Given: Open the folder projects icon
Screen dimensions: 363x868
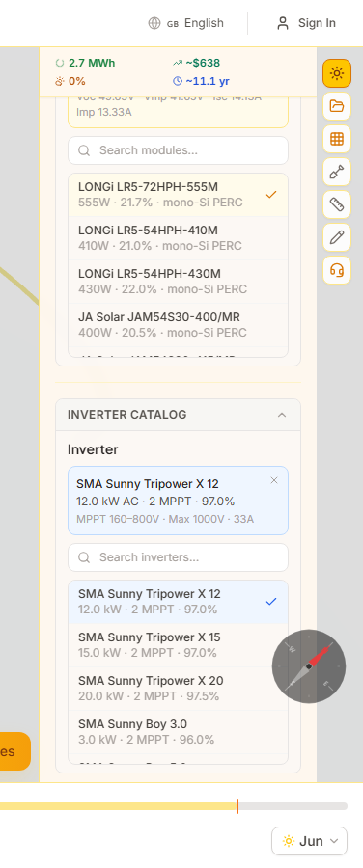Looking at the screenshot, I should click(x=336, y=106).
